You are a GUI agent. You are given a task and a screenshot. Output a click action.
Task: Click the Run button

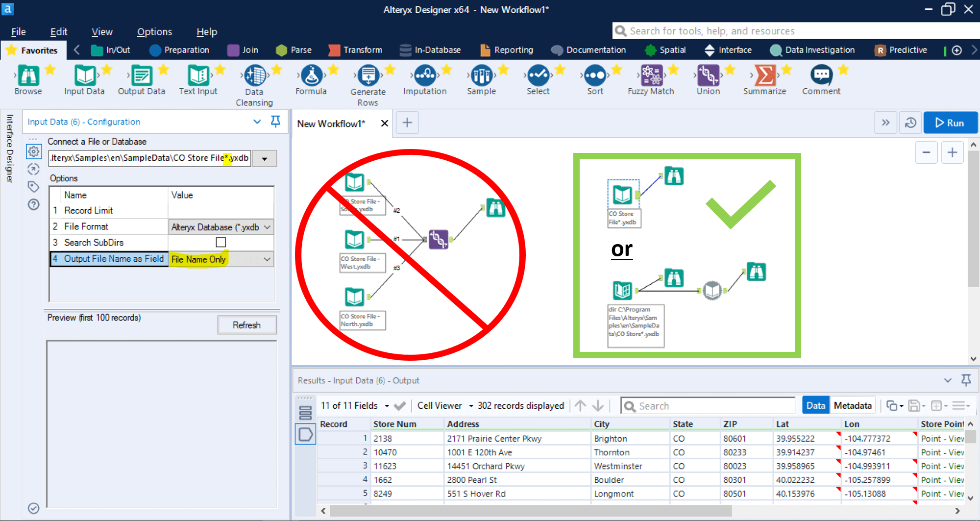[x=950, y=123]
